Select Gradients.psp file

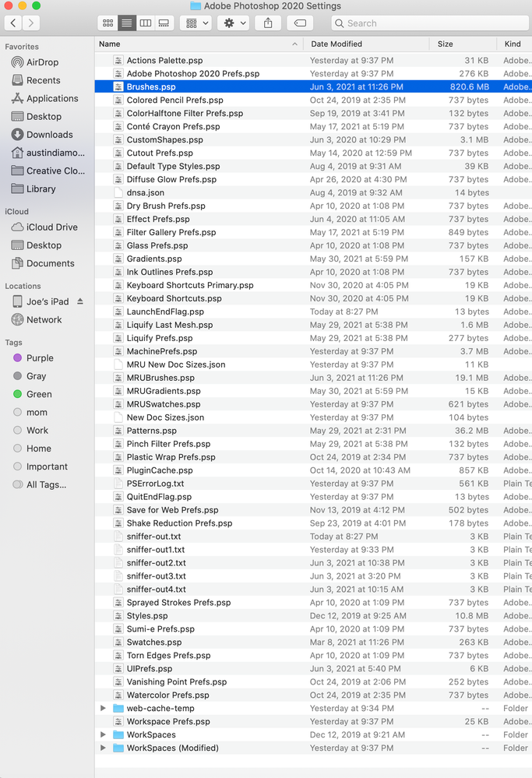313,259
